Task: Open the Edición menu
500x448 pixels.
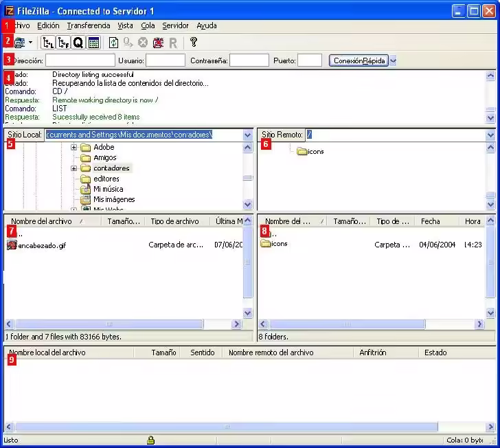Action: [x=48, y=25]
